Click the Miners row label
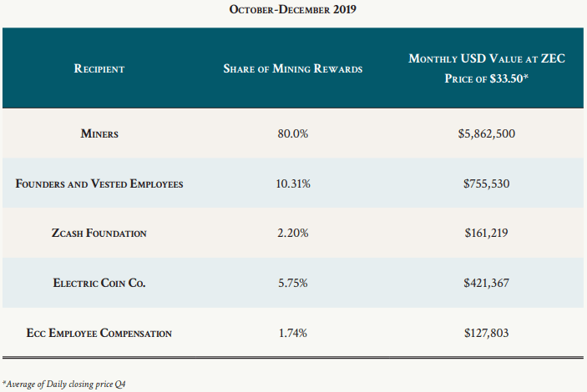The height and width of the screenshot is (392, 587). tap(99, 133)
